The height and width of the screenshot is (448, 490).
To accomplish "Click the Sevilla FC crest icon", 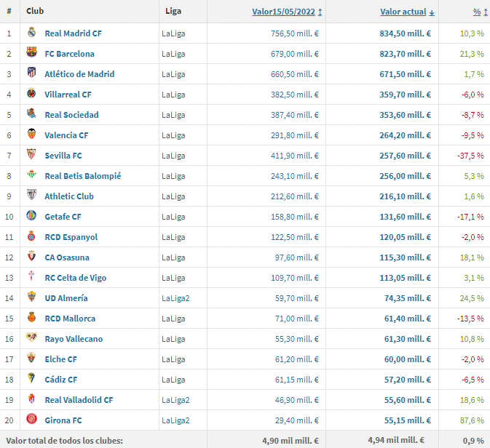I will [31, 154].
